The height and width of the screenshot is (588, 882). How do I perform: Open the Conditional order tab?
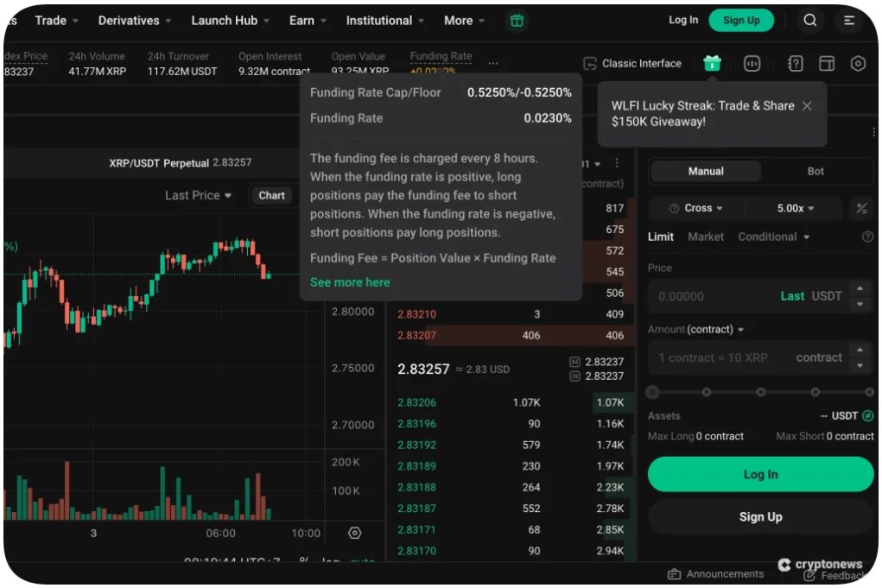(773, 237)
